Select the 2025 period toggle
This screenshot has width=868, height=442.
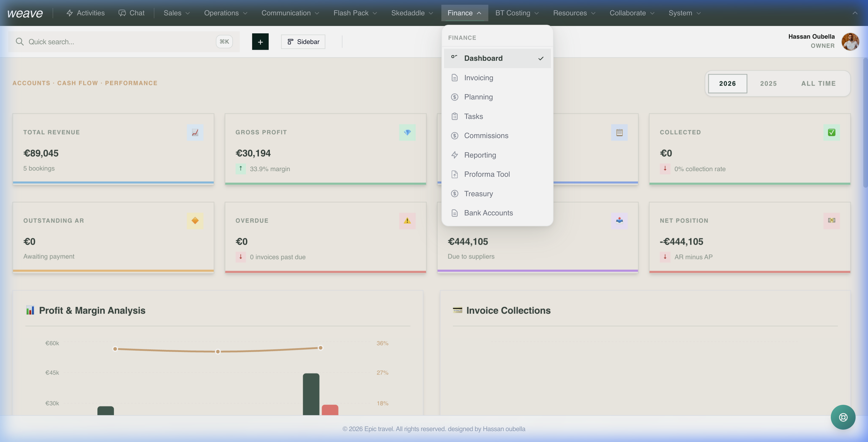click(x=768, y=84)
